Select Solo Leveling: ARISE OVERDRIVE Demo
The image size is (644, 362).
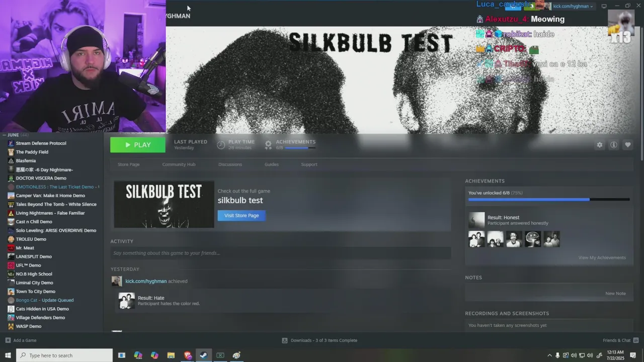click(x=56, y=230)
